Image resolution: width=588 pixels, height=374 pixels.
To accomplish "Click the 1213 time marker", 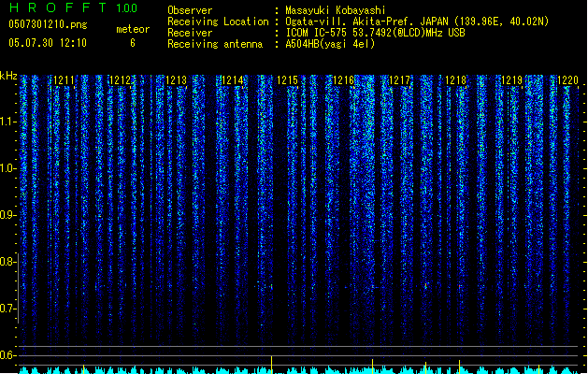I will tap(176, 80).
